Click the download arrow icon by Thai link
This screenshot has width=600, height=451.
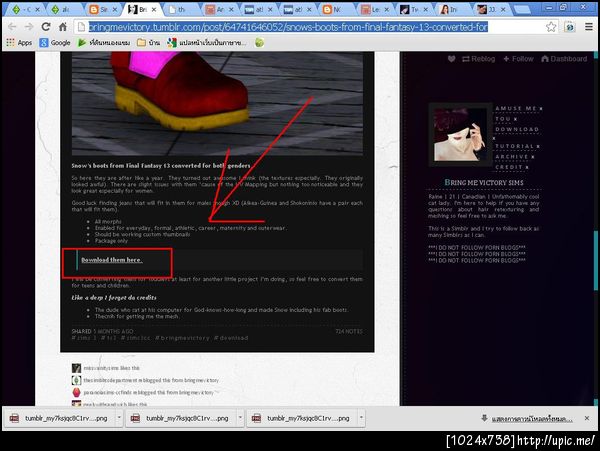(x=484, y=418)
